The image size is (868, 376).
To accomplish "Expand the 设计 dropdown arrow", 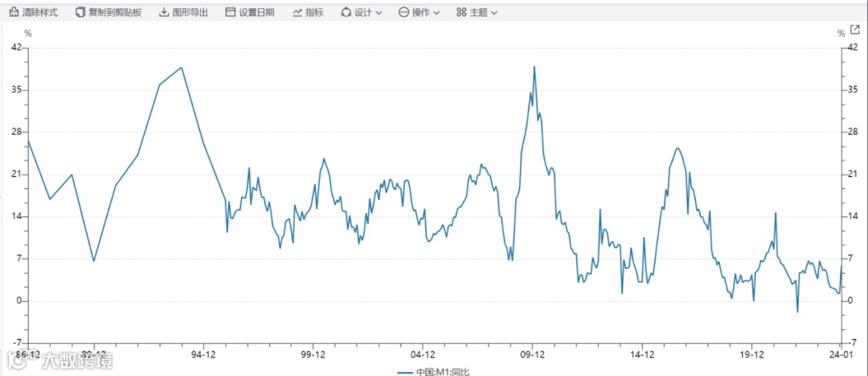I will coord(379,13).
